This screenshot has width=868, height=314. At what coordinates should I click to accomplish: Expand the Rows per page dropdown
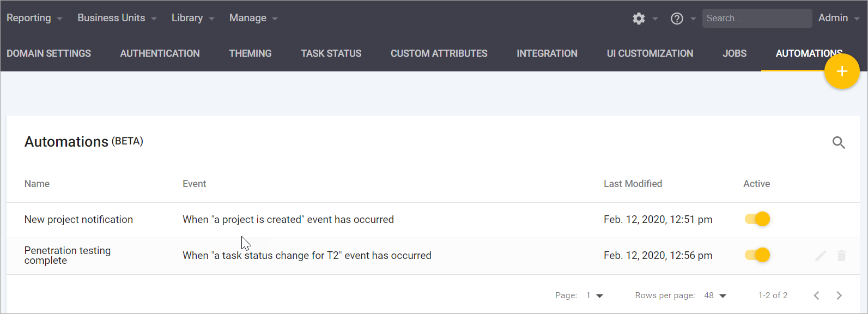[x=714, y=295]
